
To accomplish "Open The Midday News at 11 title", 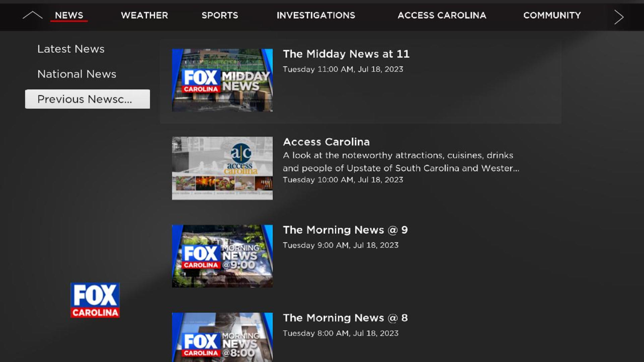I will [x=346, y=54].
